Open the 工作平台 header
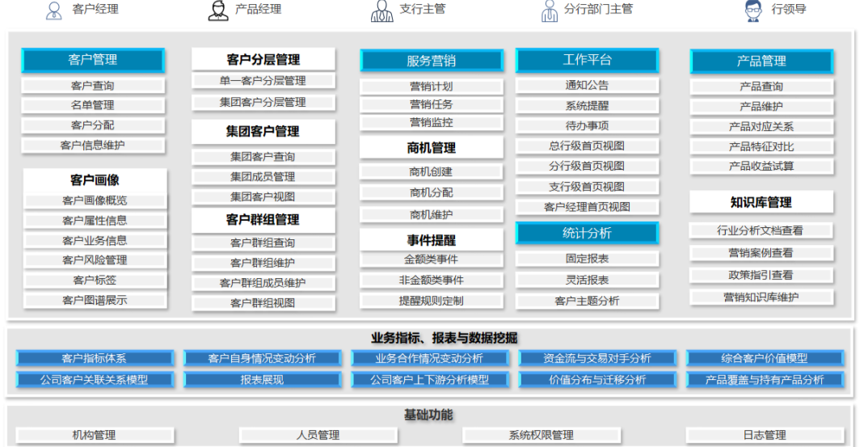The height and width of the screenshot is (447, 868). coord(587,60)
